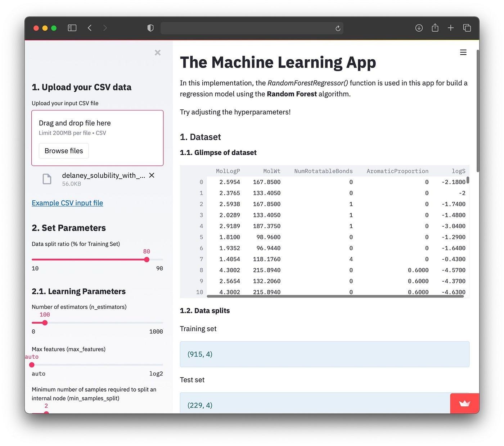Click the 2.1. Learning Parameters heading
Viewport: 504px width, 446px height.
click(x=78, y=291)
